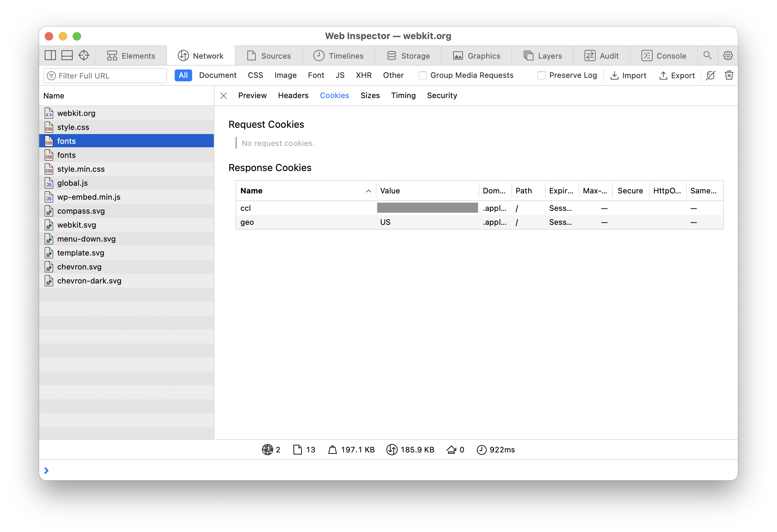The width and height of the screenshot is (777, 532).
Task: Select the All resource type filter
Action: (x=183, y=75)
